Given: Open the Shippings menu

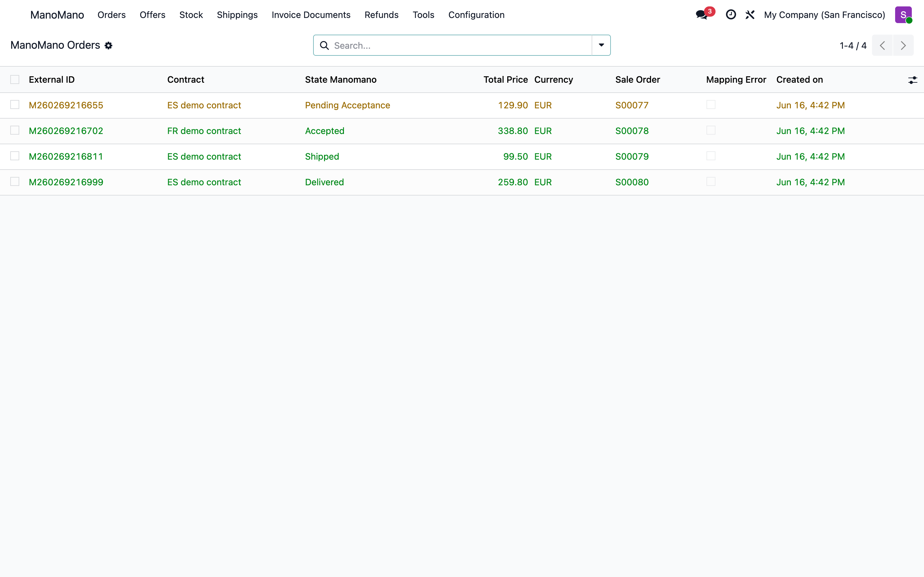Looking at the screenshot, I should 237,15.
